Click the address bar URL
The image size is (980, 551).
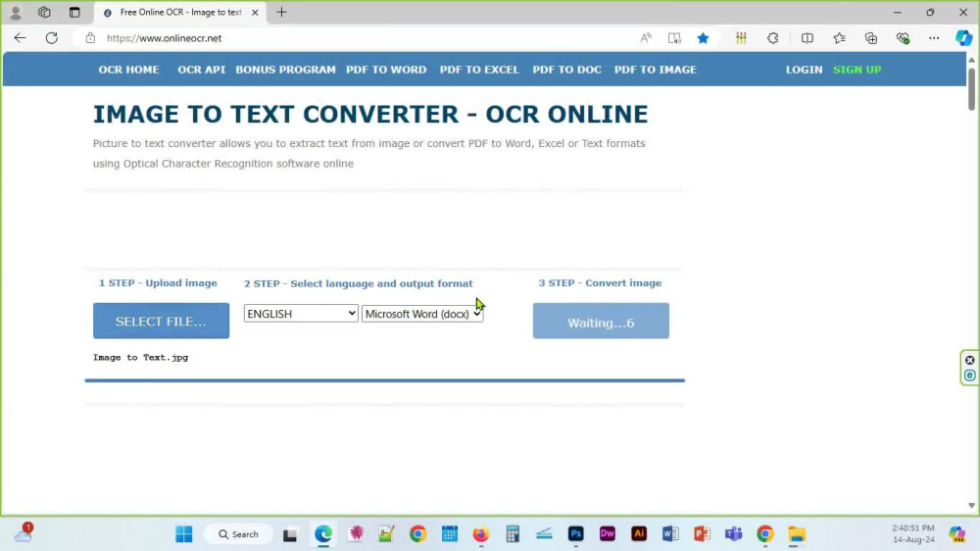tap(164, 38)
